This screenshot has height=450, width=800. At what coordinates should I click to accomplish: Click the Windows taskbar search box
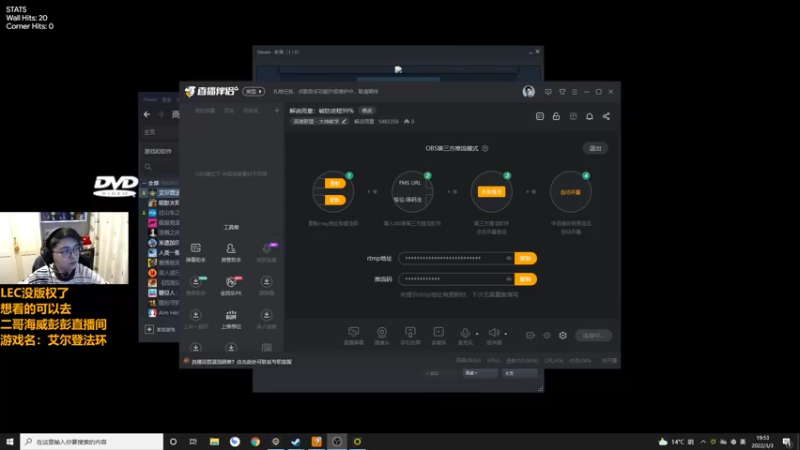[x=92, y=441]
